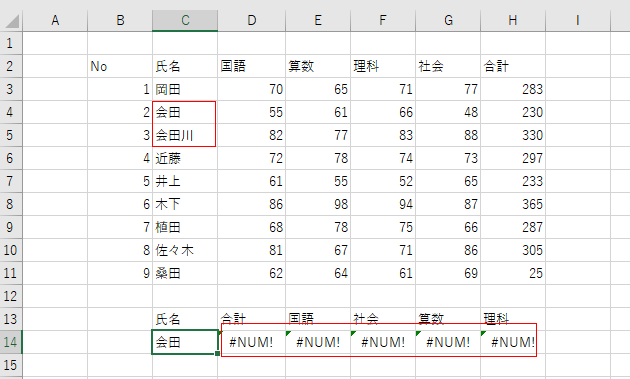Click total value 330 in row 5

click(x=513, y=135)
